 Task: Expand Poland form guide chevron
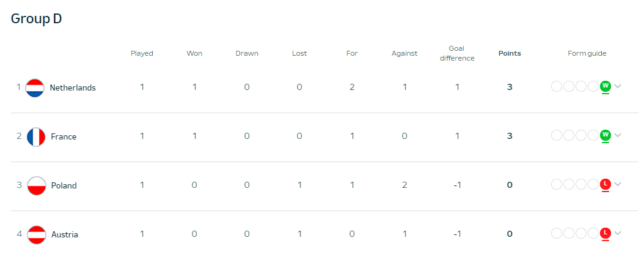[x=618, y=184]
